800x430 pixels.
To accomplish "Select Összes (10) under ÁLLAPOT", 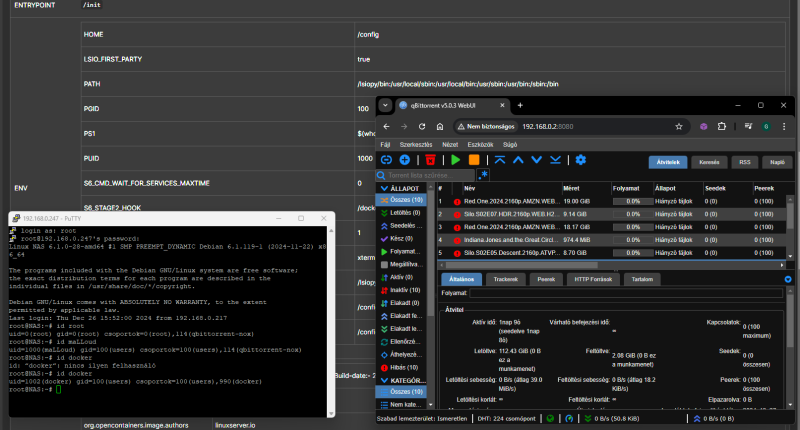I will (x=401, y=200).
